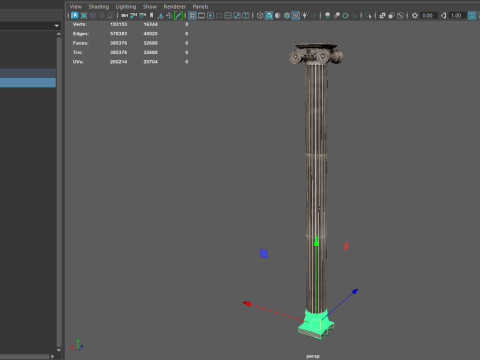Click the Verts: heads-up label
The image size is (480, 360).
(x=80, y=24)
